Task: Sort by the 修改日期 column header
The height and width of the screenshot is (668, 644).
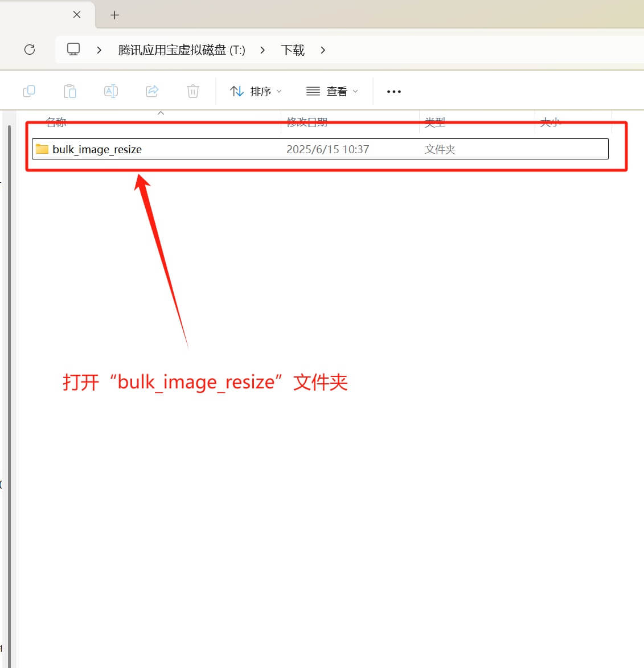Action: tap(307, 122)
